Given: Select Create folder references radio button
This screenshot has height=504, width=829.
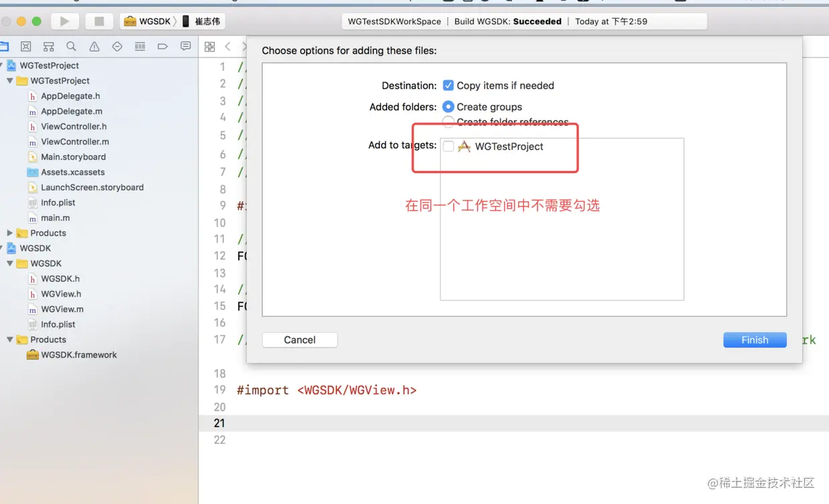Looking at the screenshot, I should click(449, 122).
